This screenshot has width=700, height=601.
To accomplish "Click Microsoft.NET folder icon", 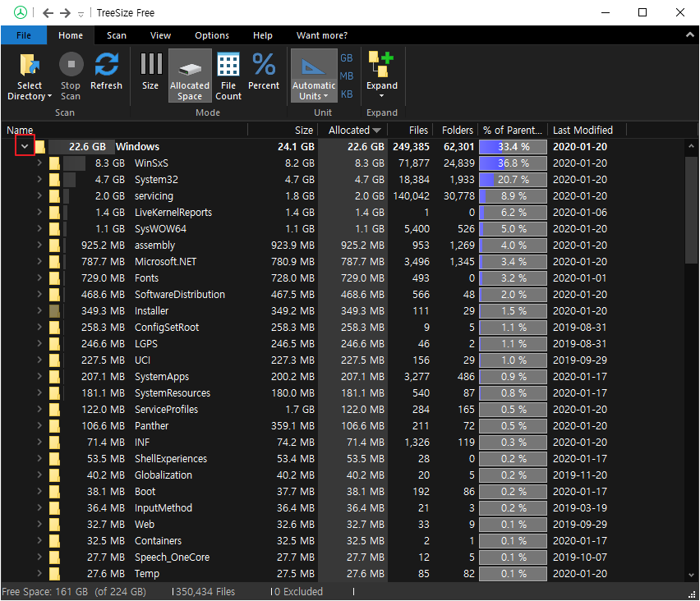I will click(54, 261).
